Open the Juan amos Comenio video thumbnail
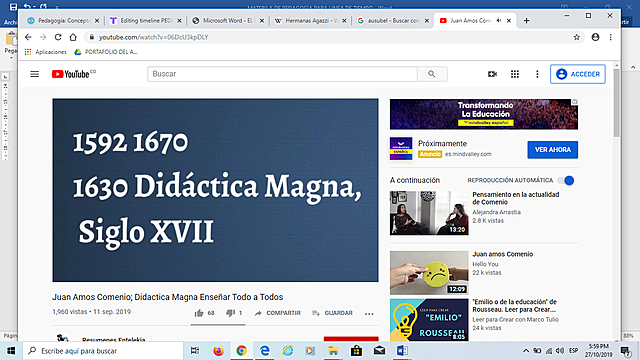640x360 pixels. [x=429, y=273]
